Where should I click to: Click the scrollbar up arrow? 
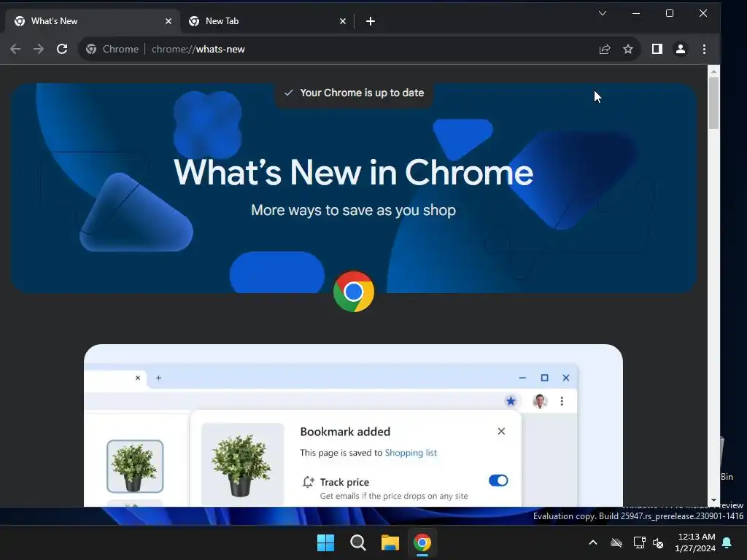pos(713,71)
